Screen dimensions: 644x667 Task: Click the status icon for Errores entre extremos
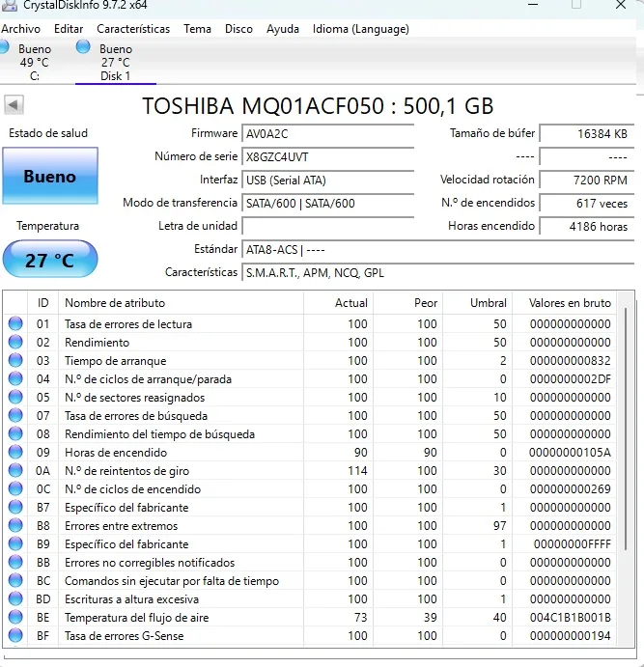pos(15,525)
